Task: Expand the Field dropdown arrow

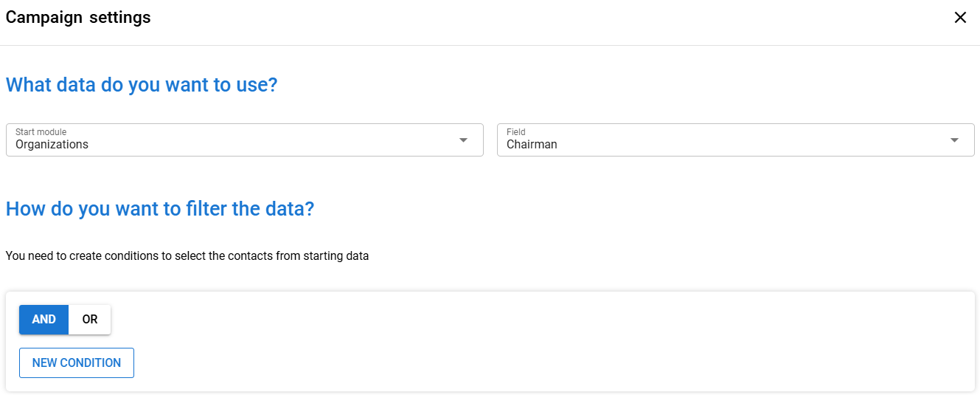Action: coord(954,140)
